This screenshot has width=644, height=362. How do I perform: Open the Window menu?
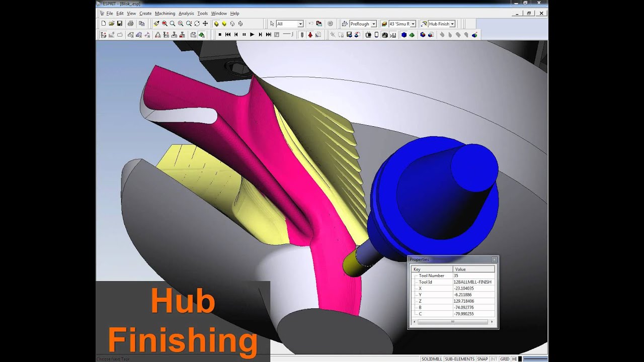tap(219, 14)
